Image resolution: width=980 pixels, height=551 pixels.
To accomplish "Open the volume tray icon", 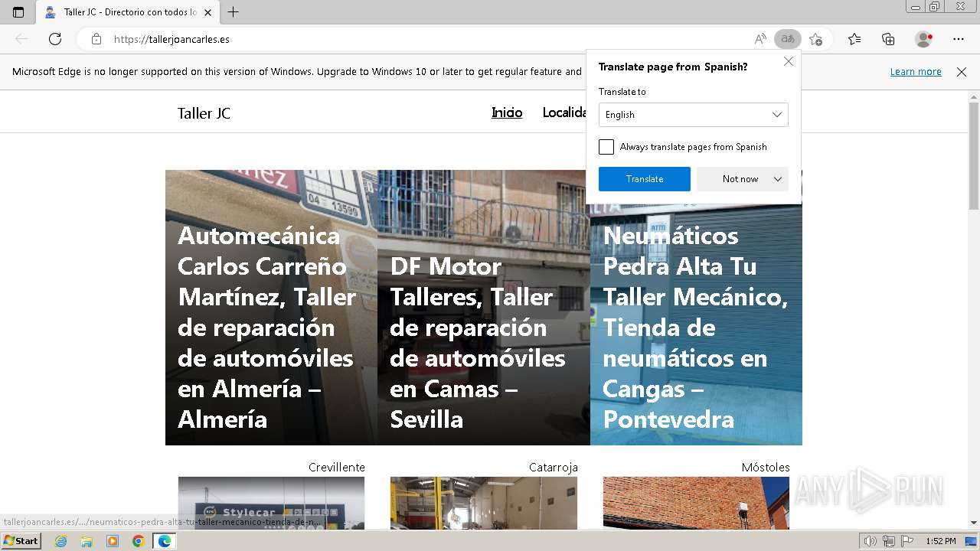I will pyautogui.click(x=871, y=541).
